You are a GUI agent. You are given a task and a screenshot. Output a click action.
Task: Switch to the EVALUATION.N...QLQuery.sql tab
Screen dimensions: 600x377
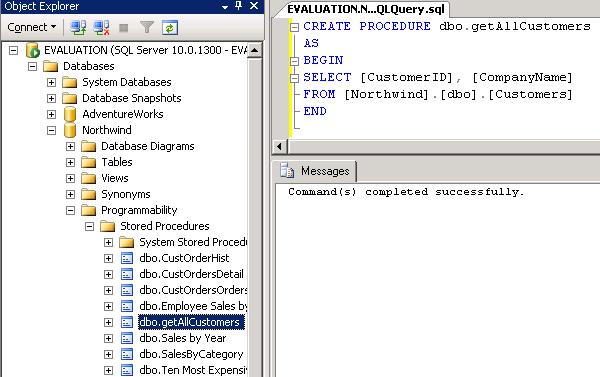pyautogui.click(x=366, y=9)
